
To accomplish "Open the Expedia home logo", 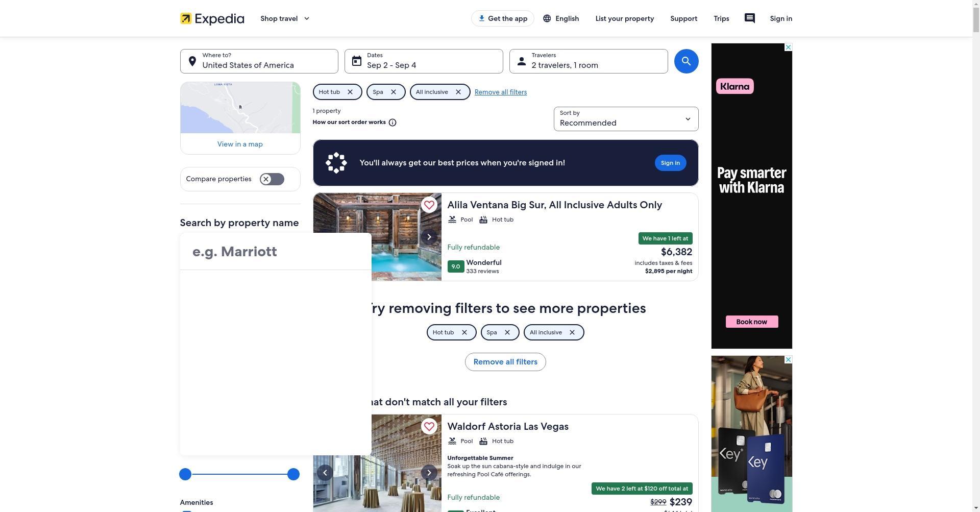I will coord(212,18).
